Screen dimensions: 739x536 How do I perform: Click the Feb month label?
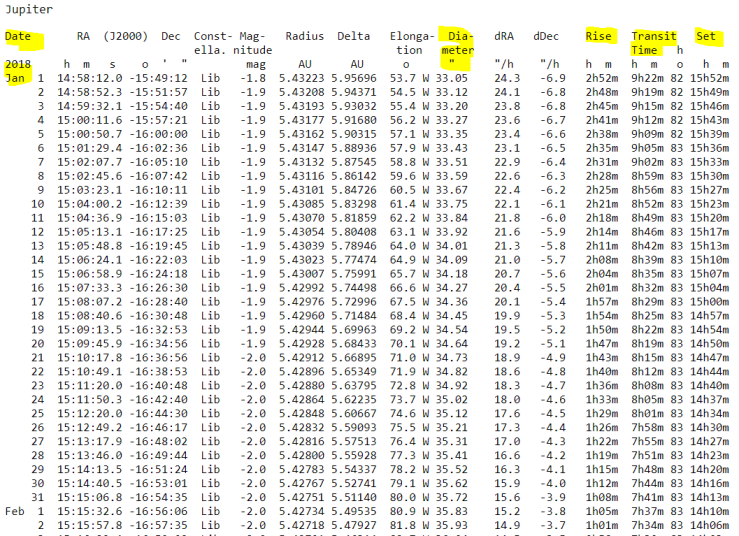15,511
